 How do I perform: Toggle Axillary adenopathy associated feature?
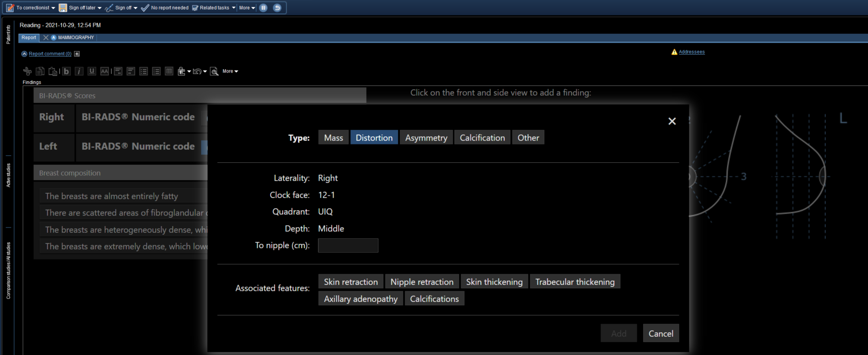tap(360, 298)
